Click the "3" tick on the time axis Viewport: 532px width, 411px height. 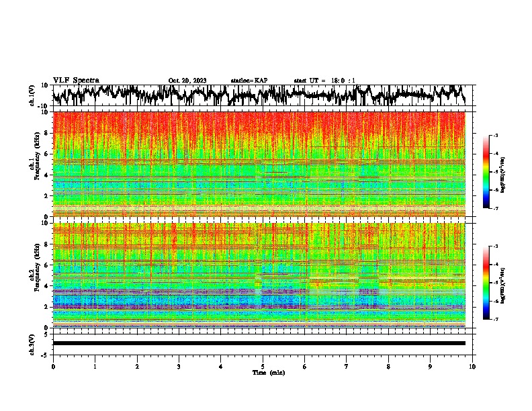point(179,367)
